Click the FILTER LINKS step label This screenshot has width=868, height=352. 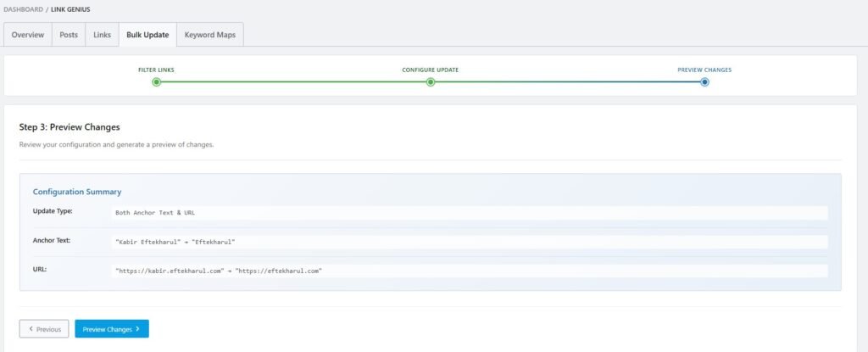click(156, 70)
